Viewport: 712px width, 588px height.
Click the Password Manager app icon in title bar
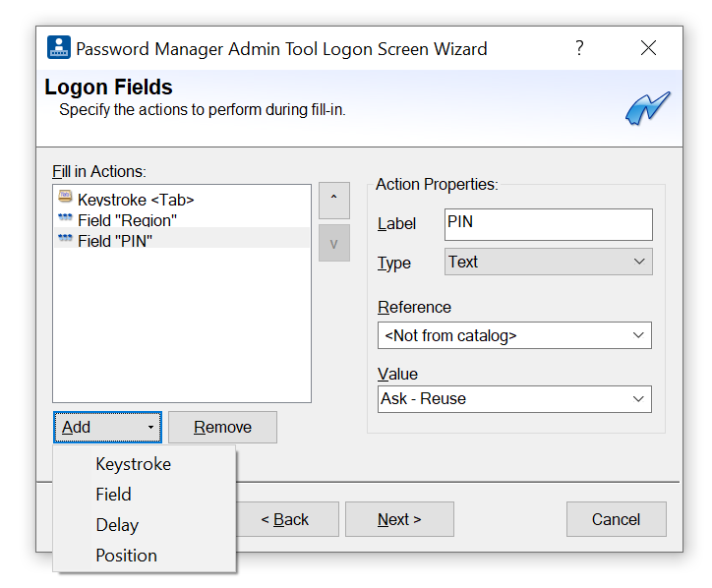coord(59,48)
